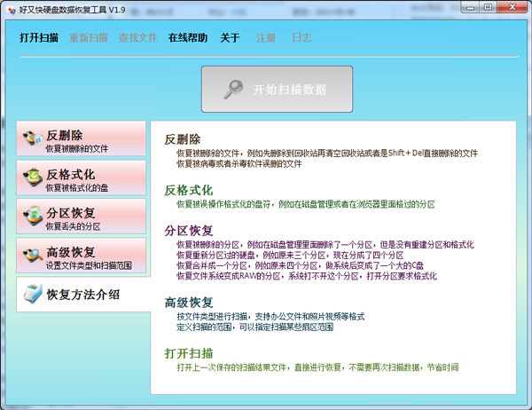
Task: Click the purple 分区恢复 heading in the description panel
Action: click(189, 230)
